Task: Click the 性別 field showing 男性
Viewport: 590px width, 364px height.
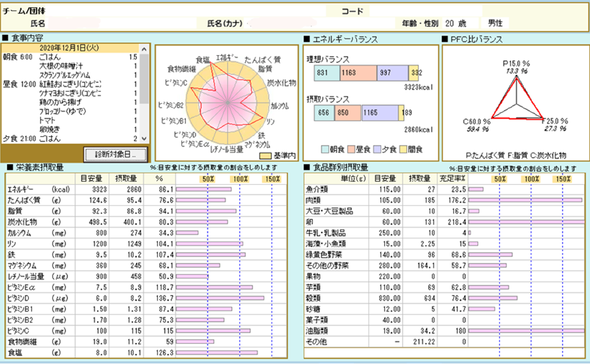Action: click(495, 23)
